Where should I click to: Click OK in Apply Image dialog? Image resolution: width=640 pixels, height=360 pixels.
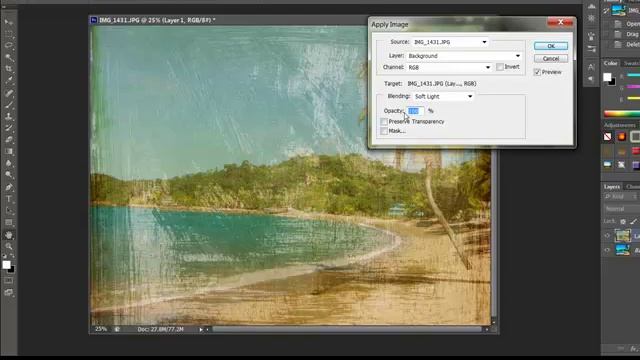click(x=551, y=46)
